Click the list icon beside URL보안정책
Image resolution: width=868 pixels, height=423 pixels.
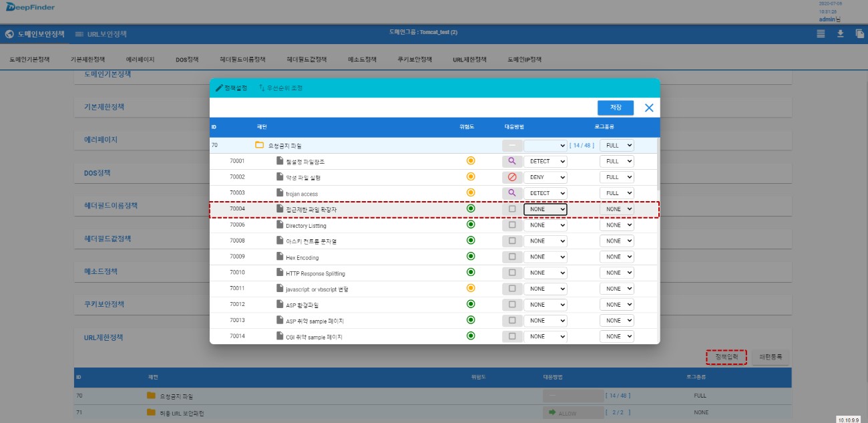(x=79, y=34)
